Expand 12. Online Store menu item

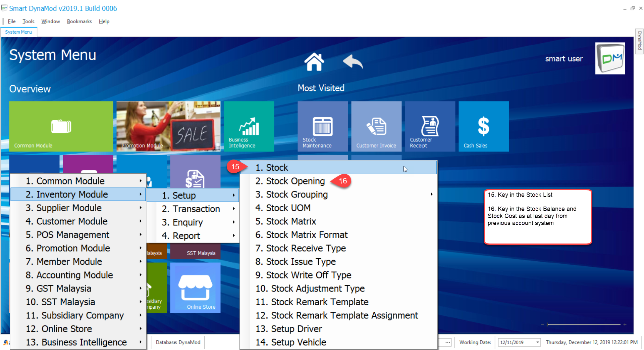[78, 329]
